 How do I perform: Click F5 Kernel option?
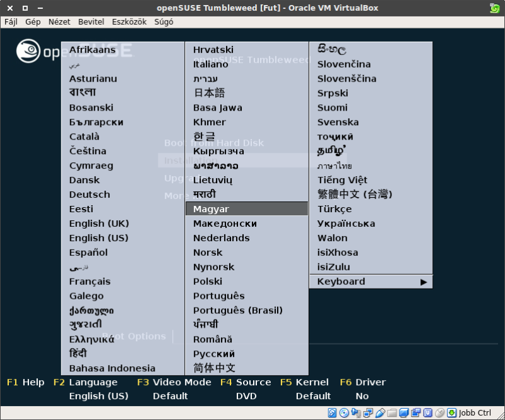pos(304,382)
